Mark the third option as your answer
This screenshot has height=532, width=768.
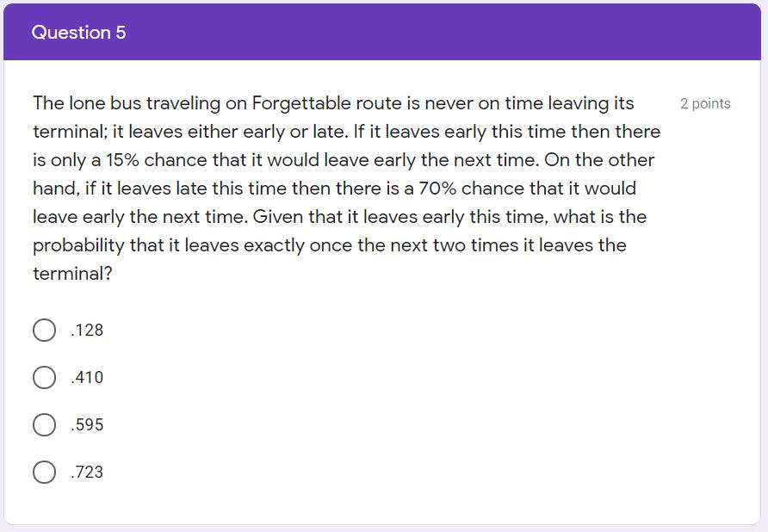(x=44, y=424)
